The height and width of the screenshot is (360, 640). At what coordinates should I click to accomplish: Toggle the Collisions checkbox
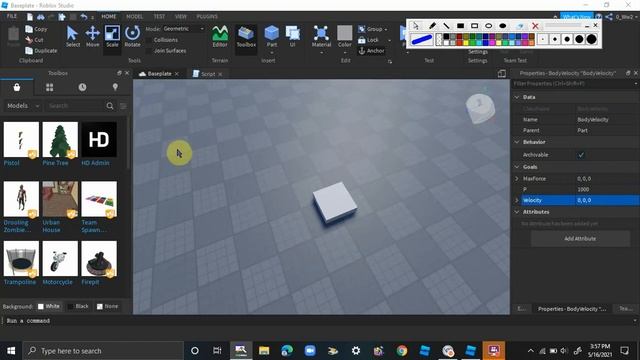click(149, 40)
